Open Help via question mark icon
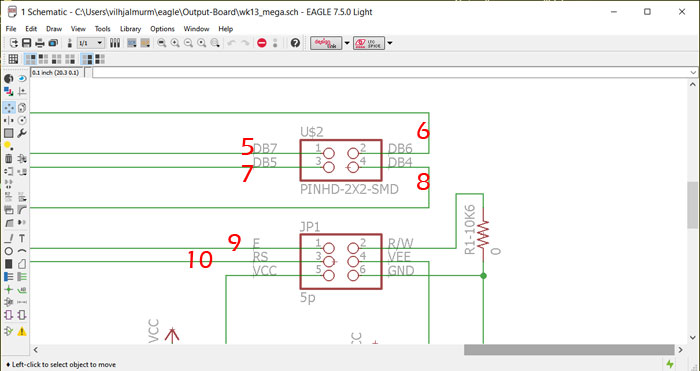The image size is (700, 371). click(295, 43)
